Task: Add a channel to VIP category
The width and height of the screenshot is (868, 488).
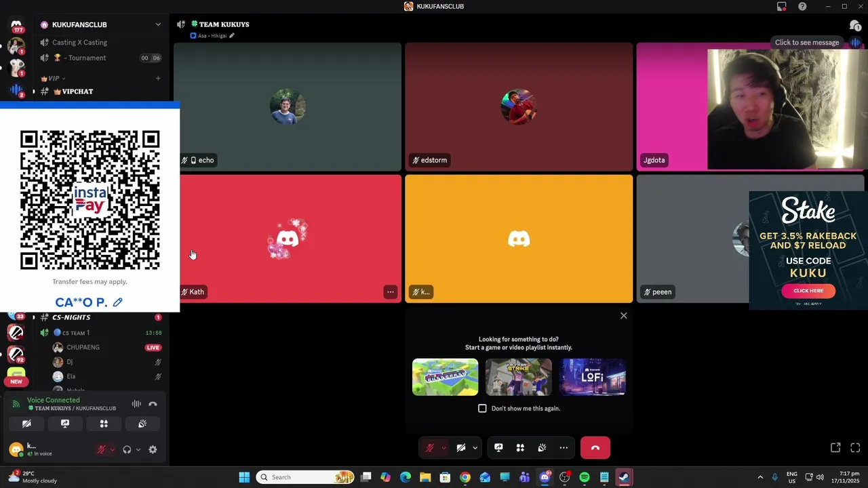Action: (x=158, y=78)
